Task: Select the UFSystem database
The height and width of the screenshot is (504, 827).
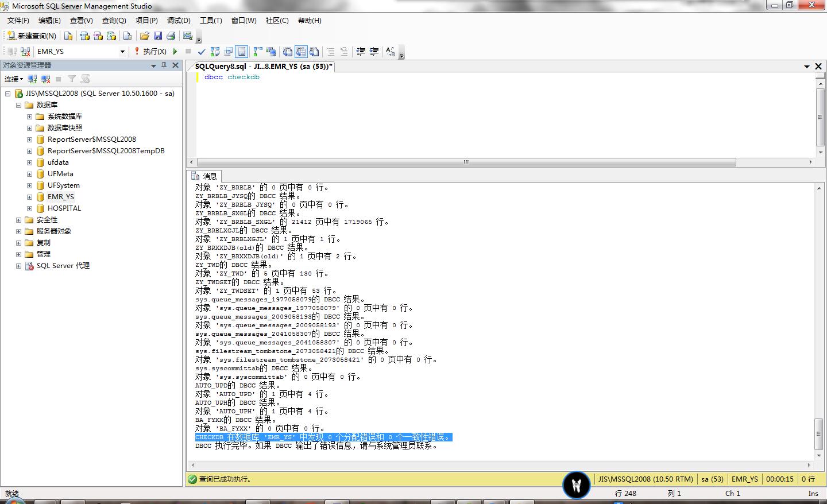Action: (63, 185)
